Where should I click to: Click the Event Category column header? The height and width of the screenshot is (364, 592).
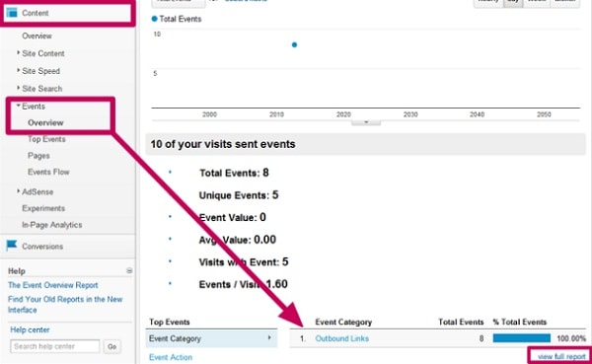click(x=343, y=323)
